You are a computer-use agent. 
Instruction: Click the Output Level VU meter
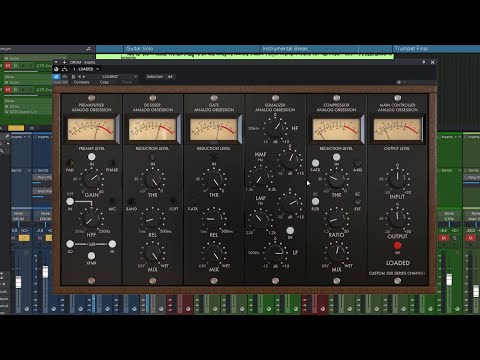[397, 129]
